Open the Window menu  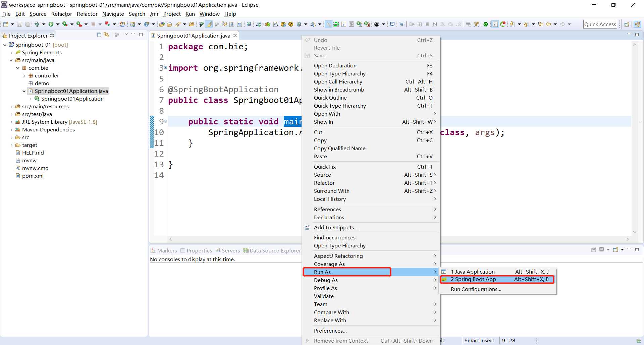pos(209,14)
